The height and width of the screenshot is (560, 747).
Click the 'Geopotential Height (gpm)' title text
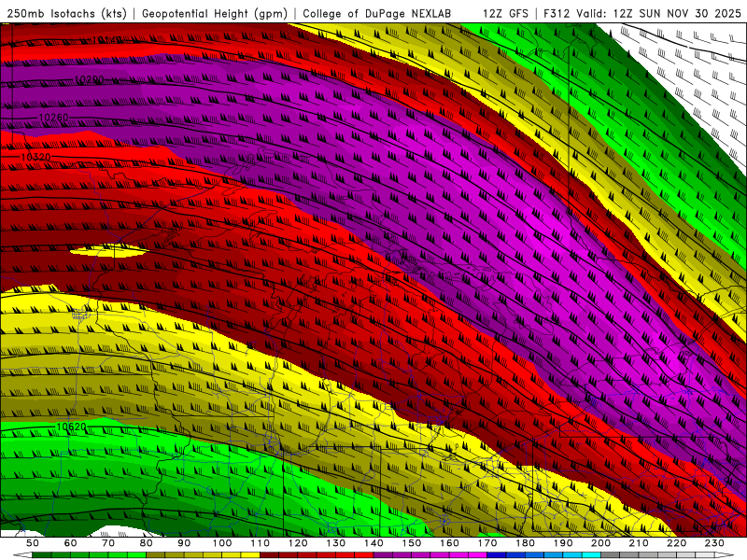[215, 14]
